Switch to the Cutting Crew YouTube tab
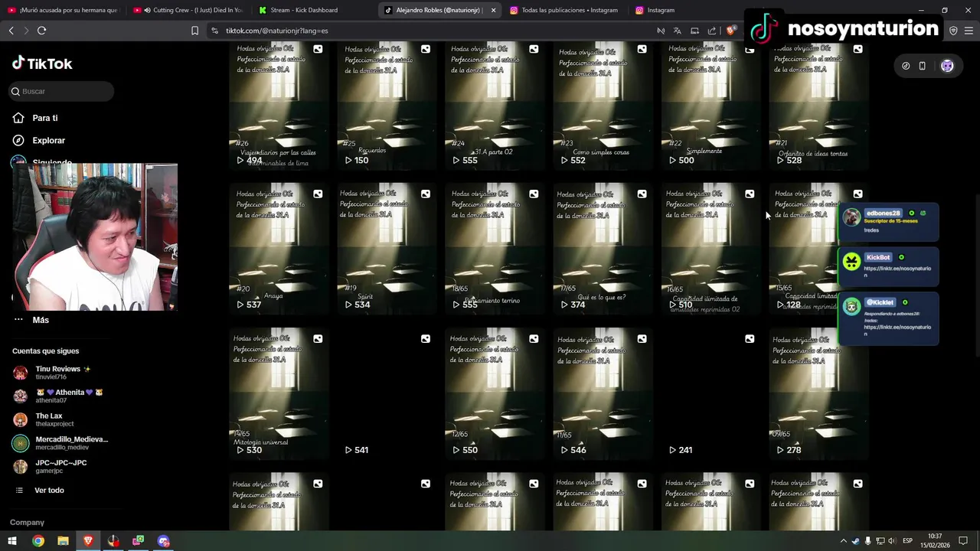 click(188, 10)
